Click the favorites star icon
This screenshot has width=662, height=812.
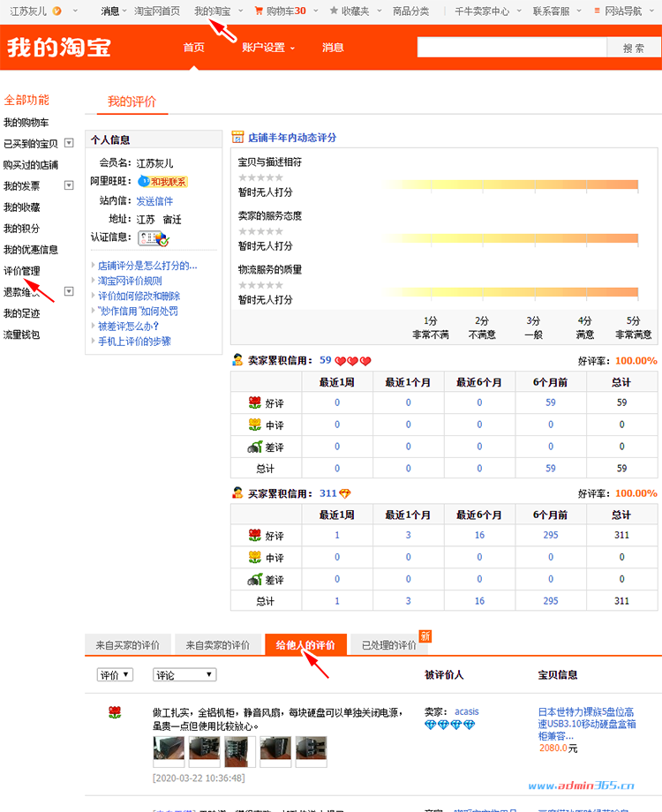[334, 11]
